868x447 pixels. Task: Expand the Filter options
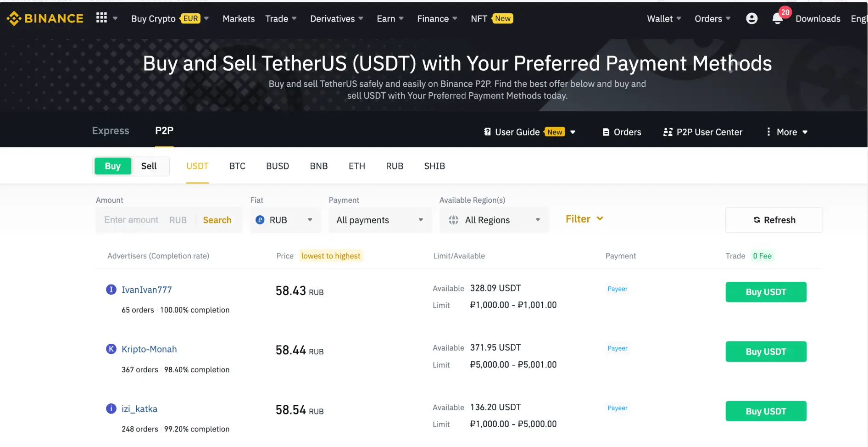click(584, 219)
